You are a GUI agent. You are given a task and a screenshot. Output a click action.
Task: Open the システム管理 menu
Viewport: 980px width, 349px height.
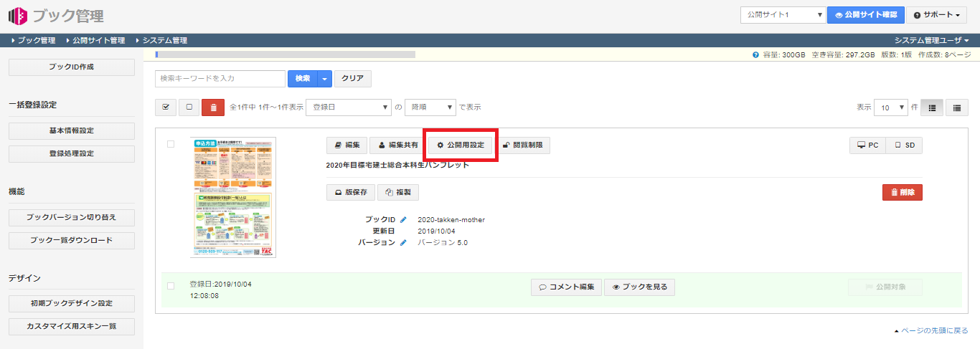coord(164,41)
